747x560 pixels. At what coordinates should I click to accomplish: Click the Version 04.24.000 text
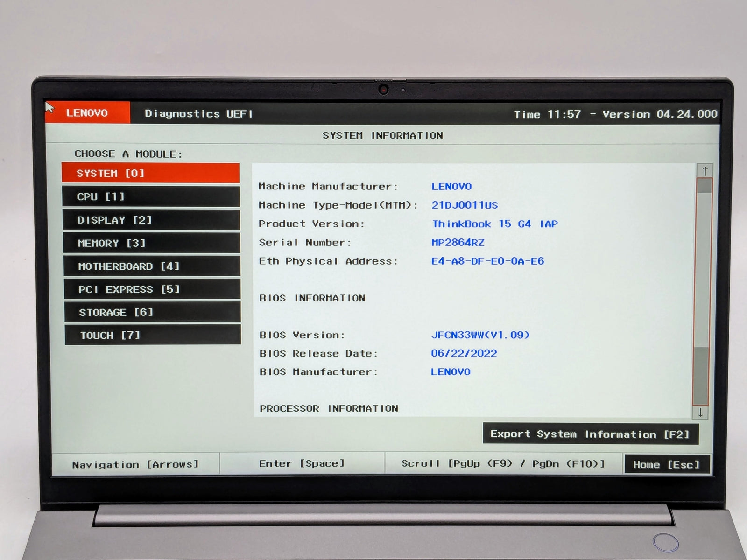point(660,114)
